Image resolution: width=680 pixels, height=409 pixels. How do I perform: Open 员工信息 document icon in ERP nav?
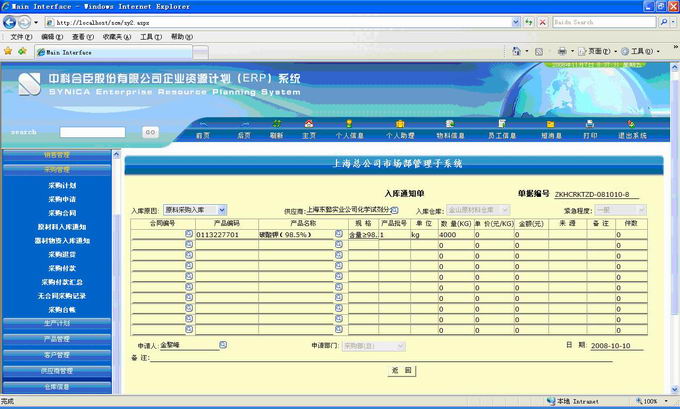pyautogui.click(x=502, y=124)
